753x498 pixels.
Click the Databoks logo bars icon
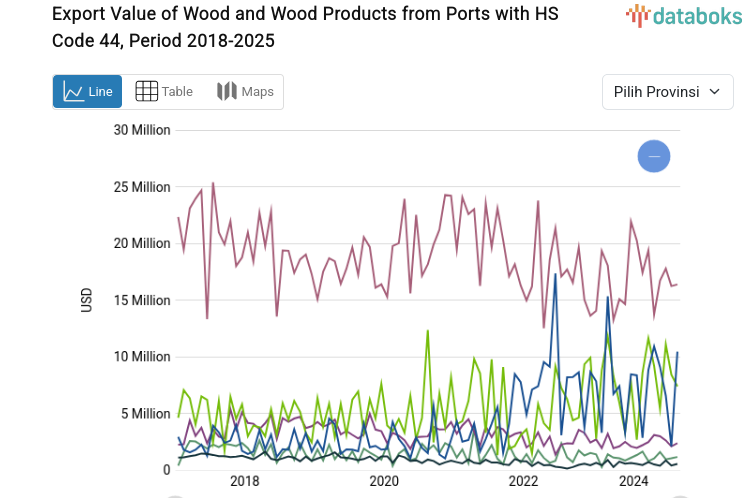[637, 15]
